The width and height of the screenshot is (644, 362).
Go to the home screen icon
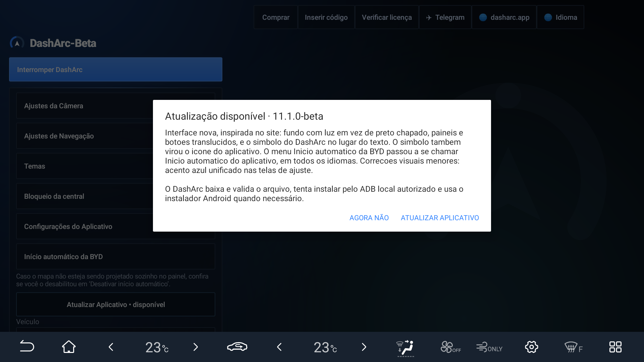coord(69,347)
